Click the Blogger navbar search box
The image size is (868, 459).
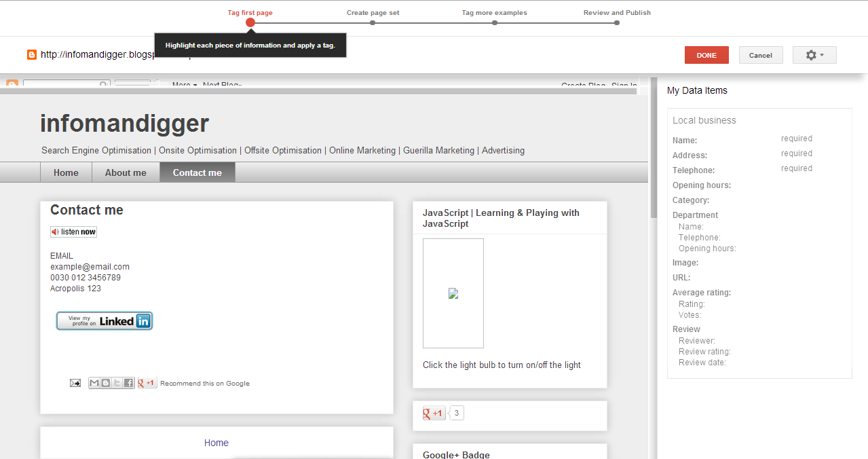(x=66, y=83)
